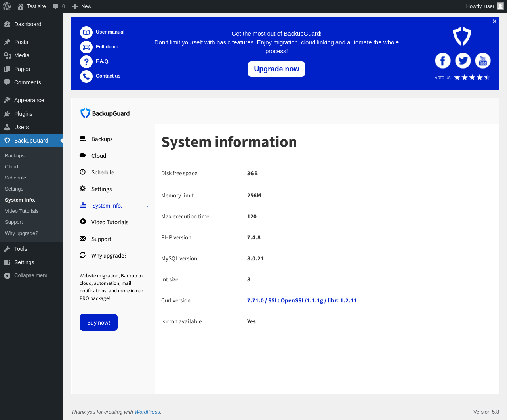Click the Schedule clock icon
The height and width of the screenshot is (420, 507).
tap(83, 172)
